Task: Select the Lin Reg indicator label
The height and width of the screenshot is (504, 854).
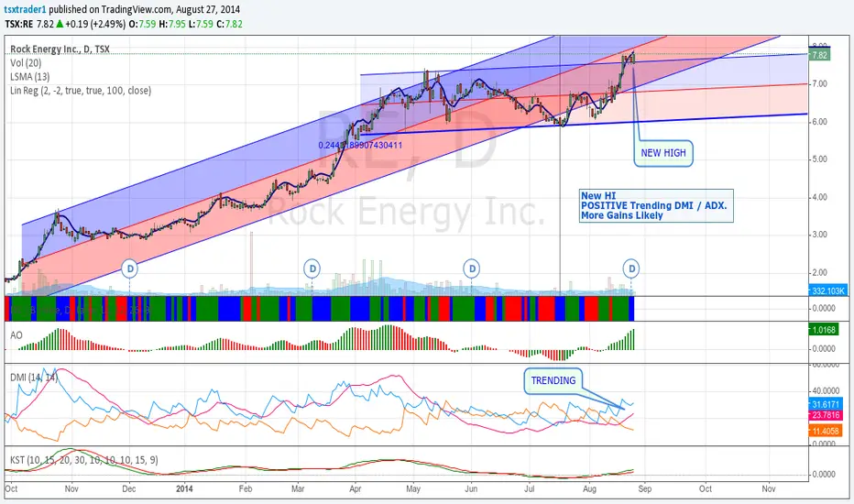Action: [x=81, y=91]
